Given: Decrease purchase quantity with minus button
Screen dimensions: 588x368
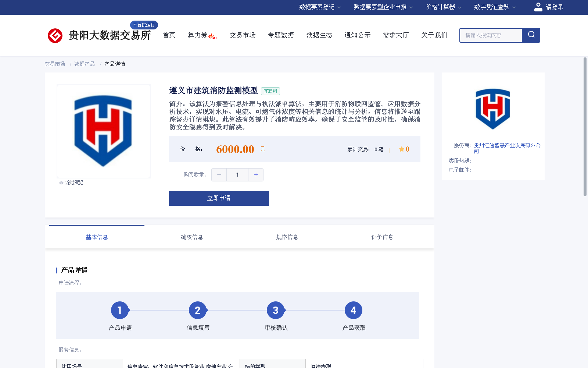Looking at the screenshot, I should [x=219, y=175].
